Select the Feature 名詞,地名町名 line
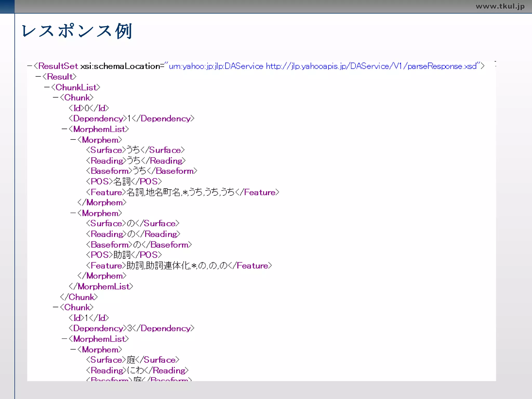This screenshot has height=399, width=532. pyautogui.click(x=183, y=192)
